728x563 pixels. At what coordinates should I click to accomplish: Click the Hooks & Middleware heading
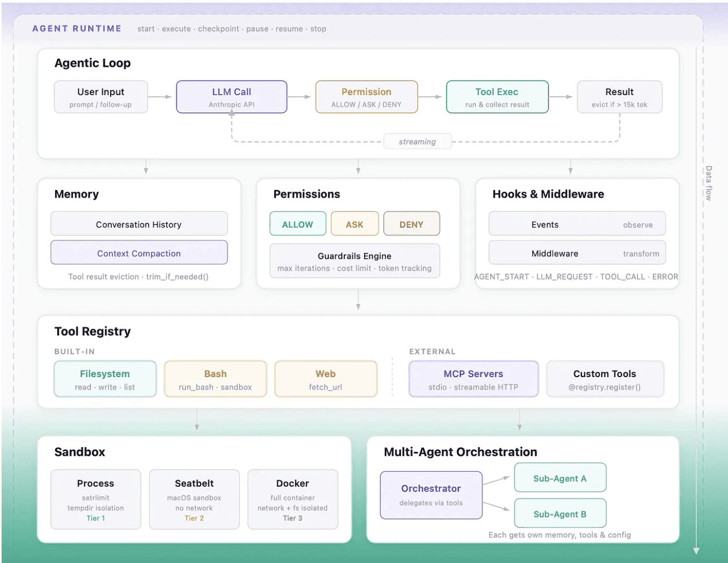[548, 194]
